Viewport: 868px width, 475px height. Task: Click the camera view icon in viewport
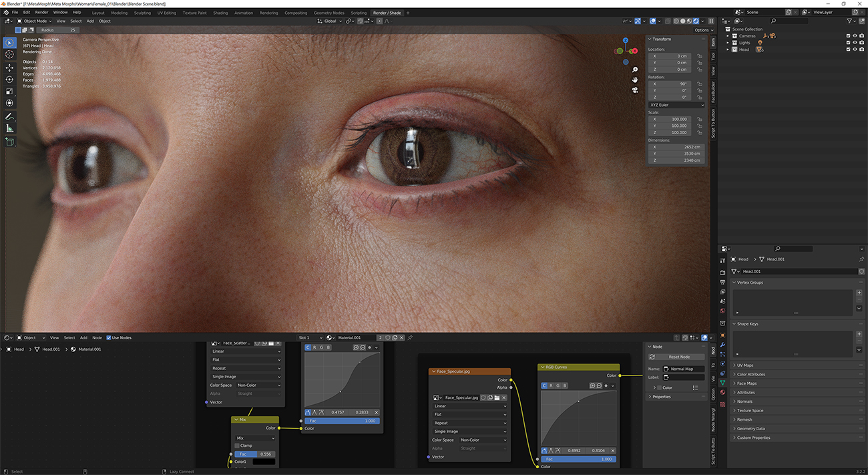point(635,90)
